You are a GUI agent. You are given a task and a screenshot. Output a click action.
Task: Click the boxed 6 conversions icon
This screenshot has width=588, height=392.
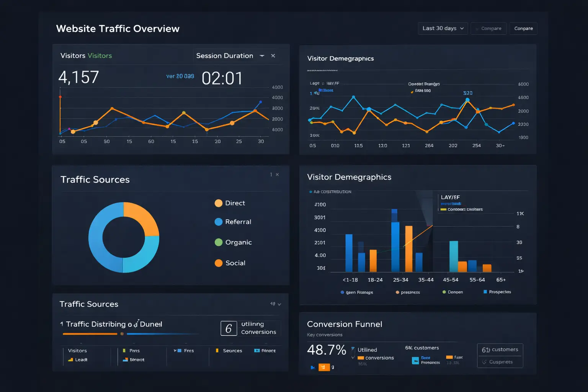tap(229, 328)
